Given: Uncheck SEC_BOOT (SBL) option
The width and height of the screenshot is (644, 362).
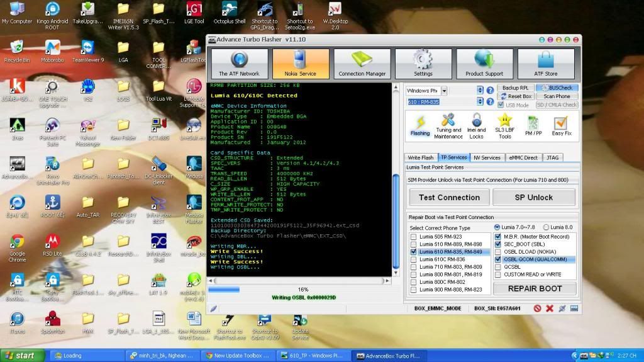Looking at the screenshot, I should (x=498, y=244).
